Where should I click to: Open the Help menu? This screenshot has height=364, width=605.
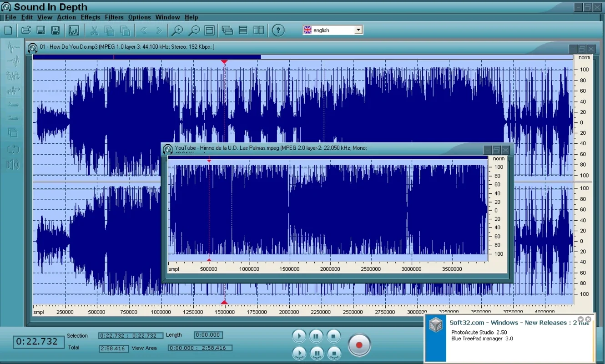[191, 17]
